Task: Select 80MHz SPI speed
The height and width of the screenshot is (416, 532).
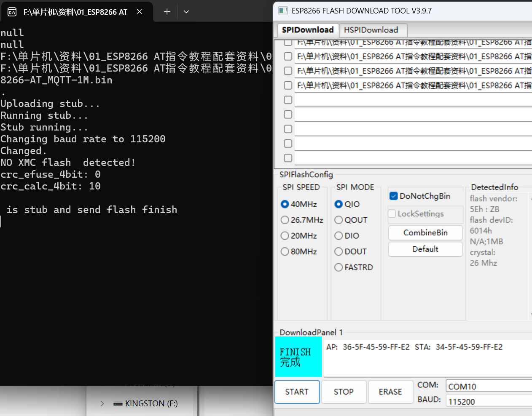Action: (285, 251)
